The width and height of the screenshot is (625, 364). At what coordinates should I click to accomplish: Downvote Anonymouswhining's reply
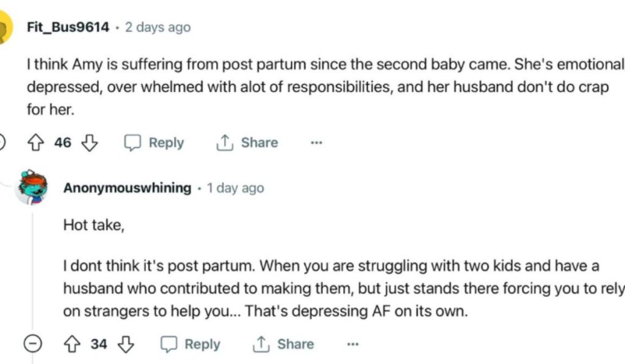coord(126,344)
